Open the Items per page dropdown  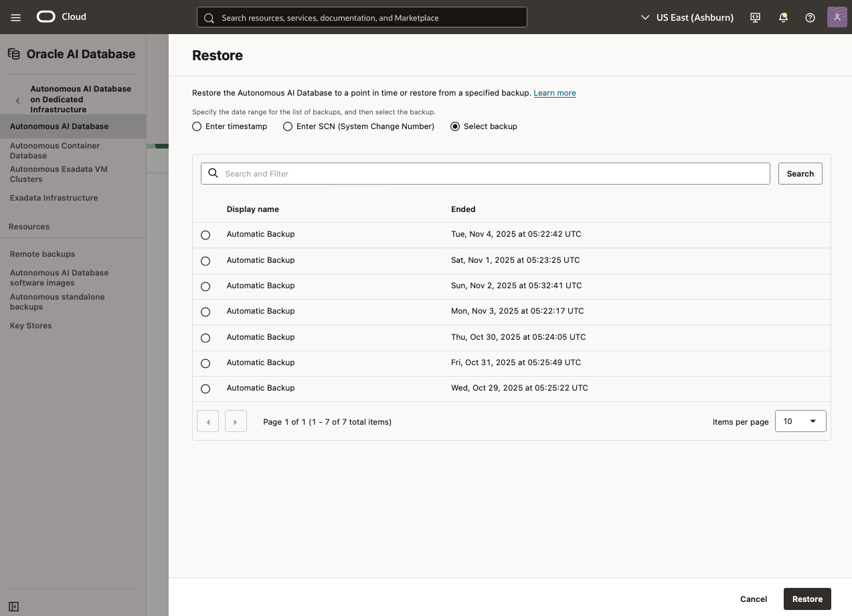(x=800, y=421)
